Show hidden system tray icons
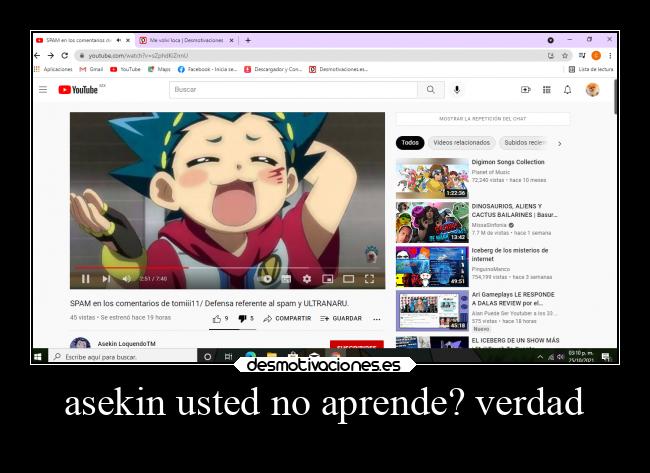Screen dimensions: 650x473 [x=540, y=357]
